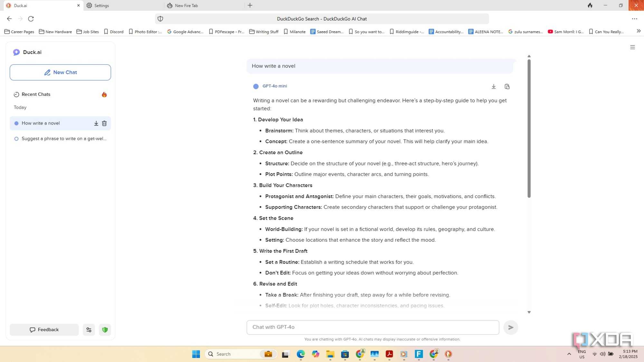Open File Explorer from the taskbar
The height and width of the screenshot is (362, 644).
[x=330, y=354]
